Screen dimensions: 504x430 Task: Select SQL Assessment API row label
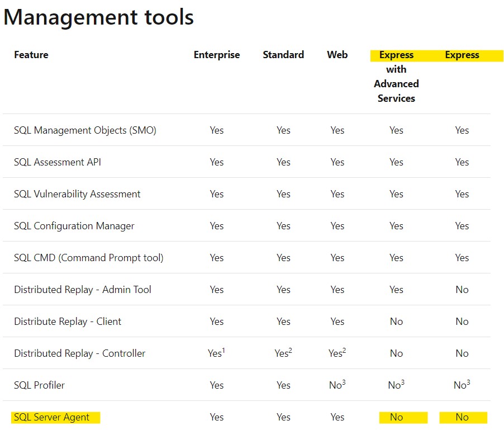click(57, 162)
